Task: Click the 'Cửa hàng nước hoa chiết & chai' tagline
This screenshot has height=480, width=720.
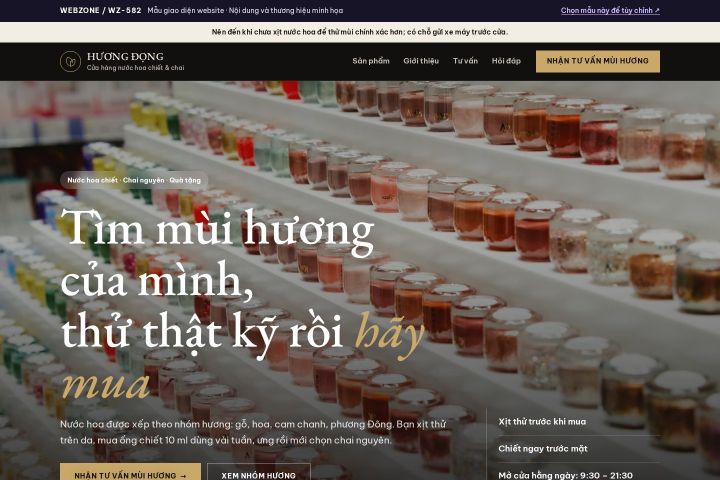Action: click(135, 68)
